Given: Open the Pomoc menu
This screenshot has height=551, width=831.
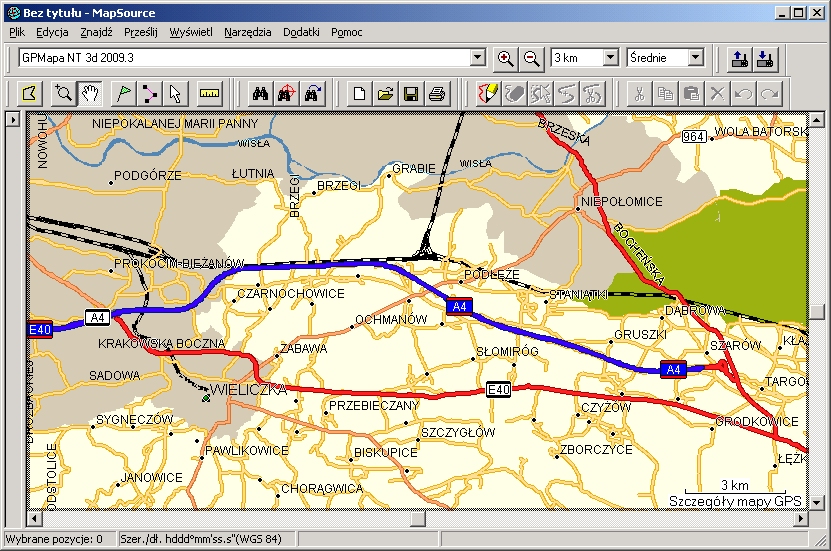Looking at the screenshot, I should pos(347,32).
